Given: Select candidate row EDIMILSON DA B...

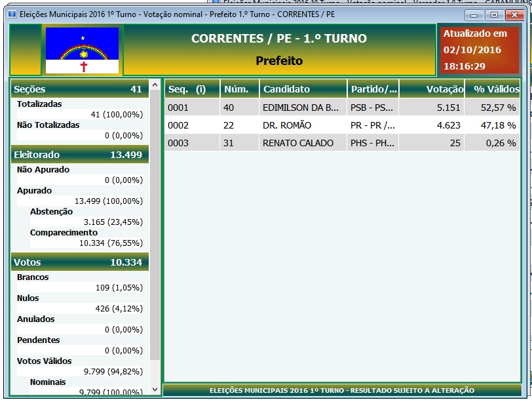Looking at the screenshot, I should pyautogui.click(x=342, y=108).
